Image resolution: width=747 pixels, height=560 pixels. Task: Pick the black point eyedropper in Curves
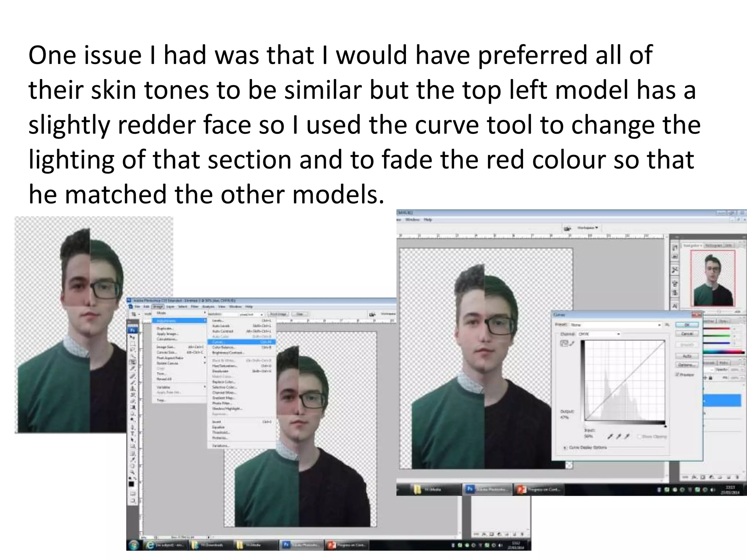click(x=610, y=436)
